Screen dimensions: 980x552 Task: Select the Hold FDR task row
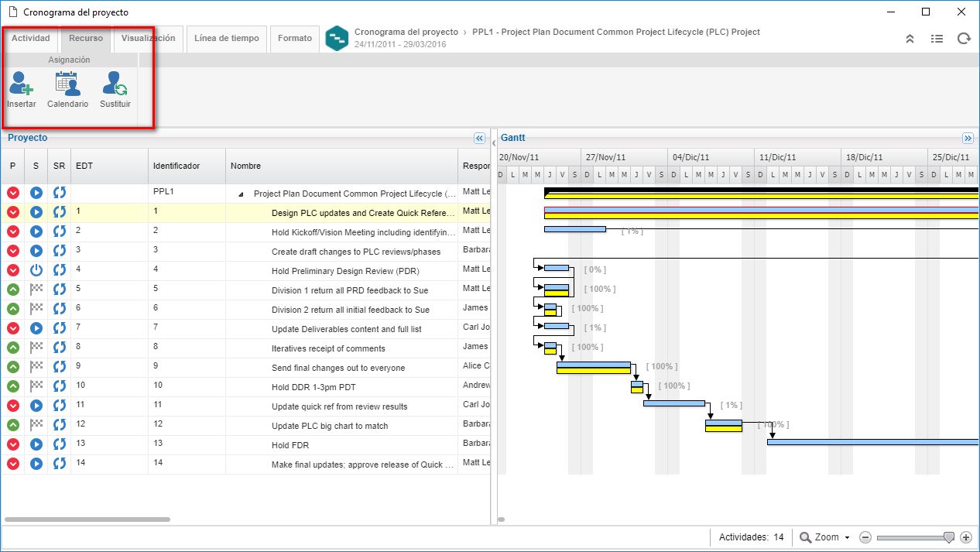[245, 445]
